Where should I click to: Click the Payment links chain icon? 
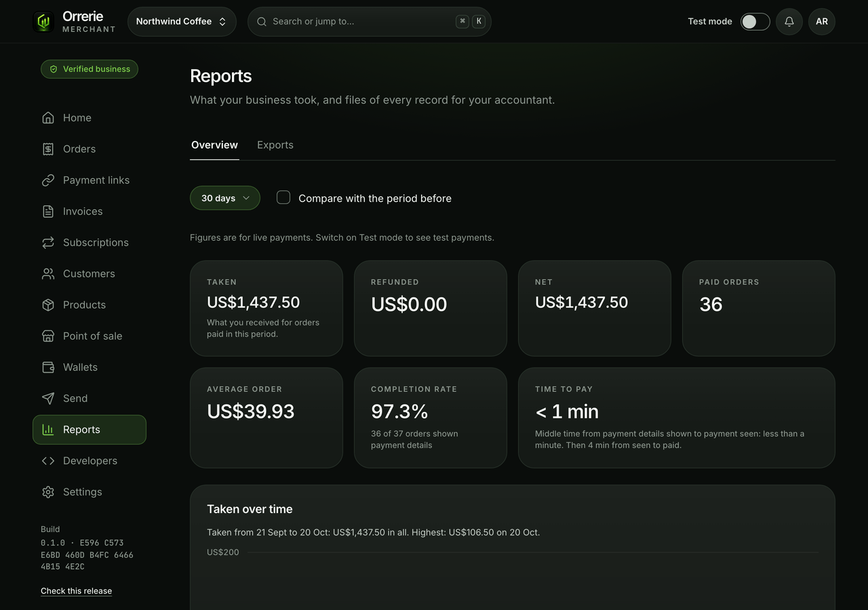(x=48, y=180)
